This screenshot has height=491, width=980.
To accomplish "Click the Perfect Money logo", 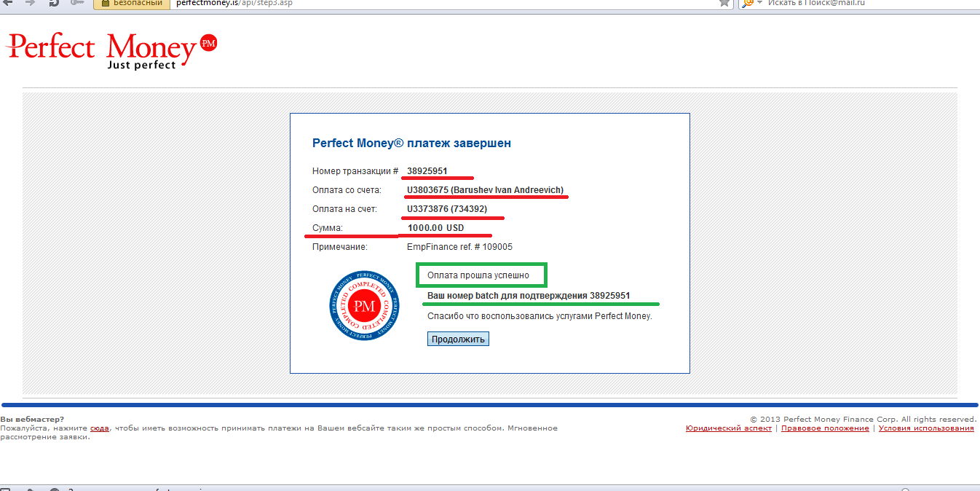I will [111, 50].
